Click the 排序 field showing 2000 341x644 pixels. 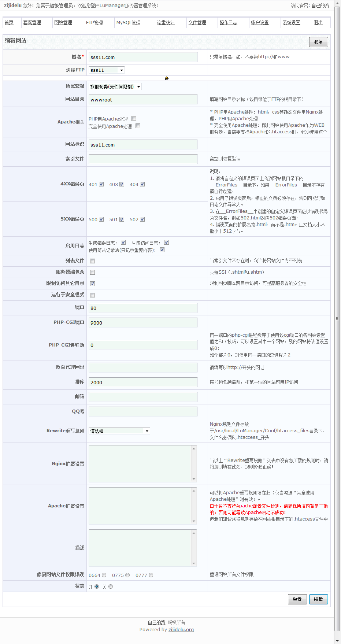143,382
